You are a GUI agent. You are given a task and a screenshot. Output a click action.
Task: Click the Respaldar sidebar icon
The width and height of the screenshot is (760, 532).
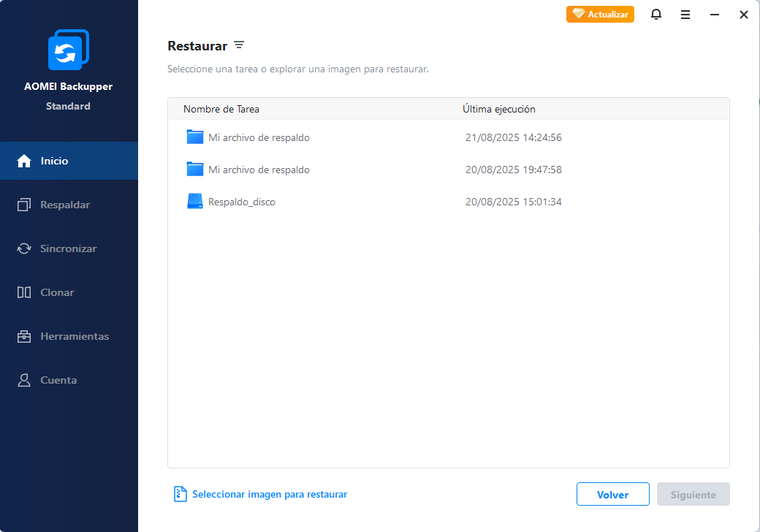coord(24,205)
